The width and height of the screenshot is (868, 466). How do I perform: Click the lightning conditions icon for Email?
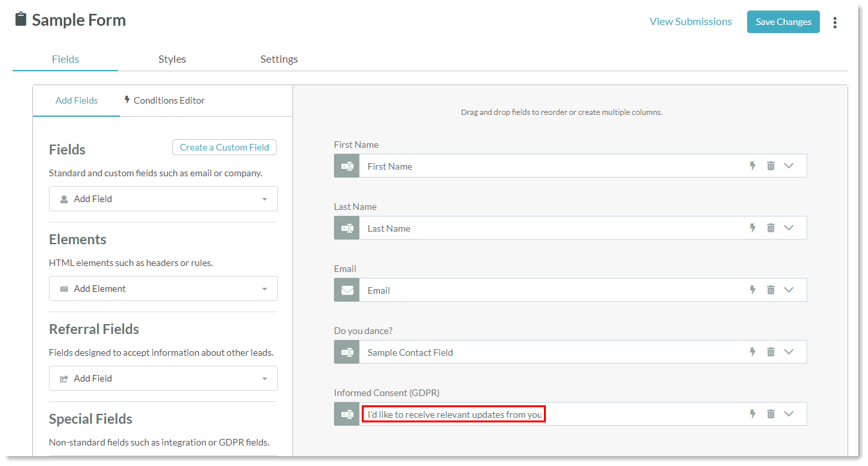coord(752,290)
